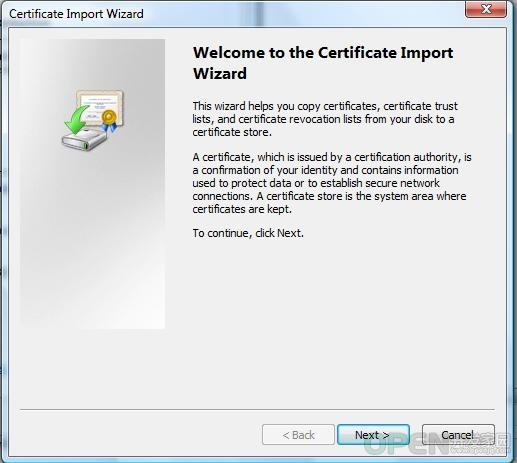Image resolution: width=517 pixels, height=463 pixels.
Task: Click the 'connections. A certificate store' text line
Action: (329, 196)
